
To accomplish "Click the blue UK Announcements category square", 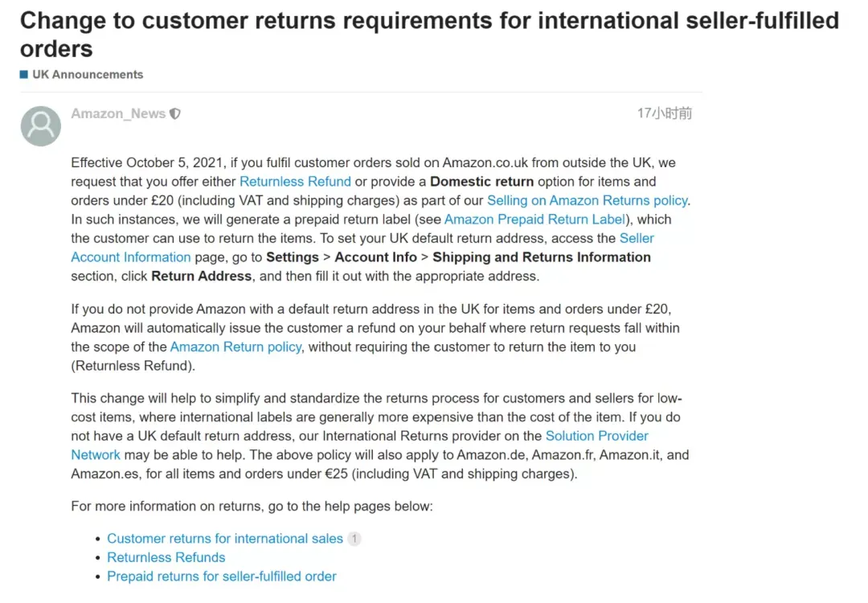I will (24, 74).
